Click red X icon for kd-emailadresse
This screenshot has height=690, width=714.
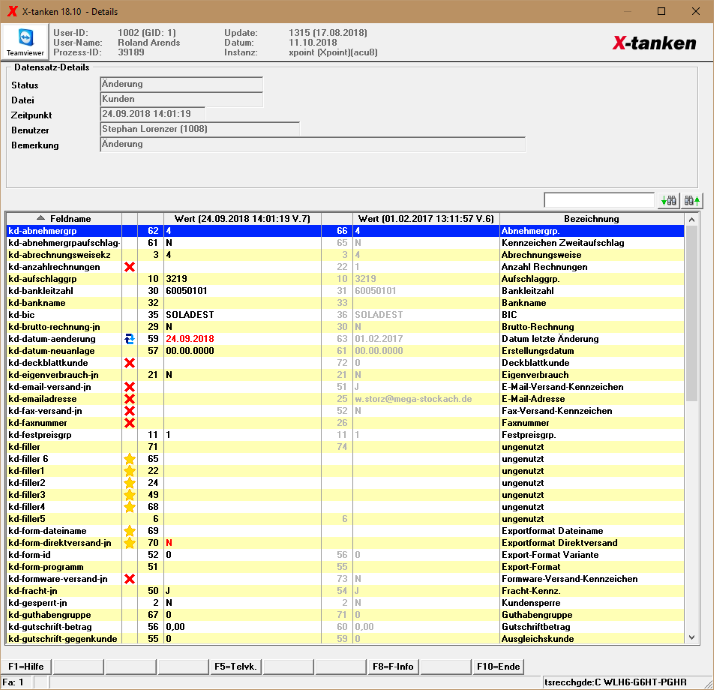[129, 399]
